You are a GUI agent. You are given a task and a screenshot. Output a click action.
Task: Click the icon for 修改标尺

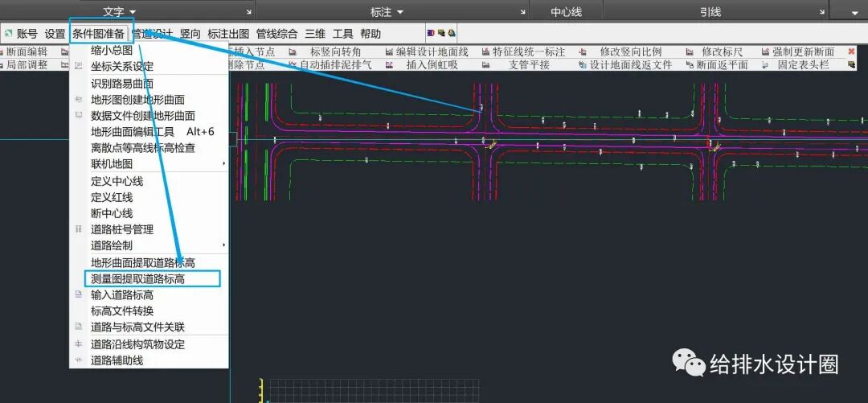(x=690, y=52)
